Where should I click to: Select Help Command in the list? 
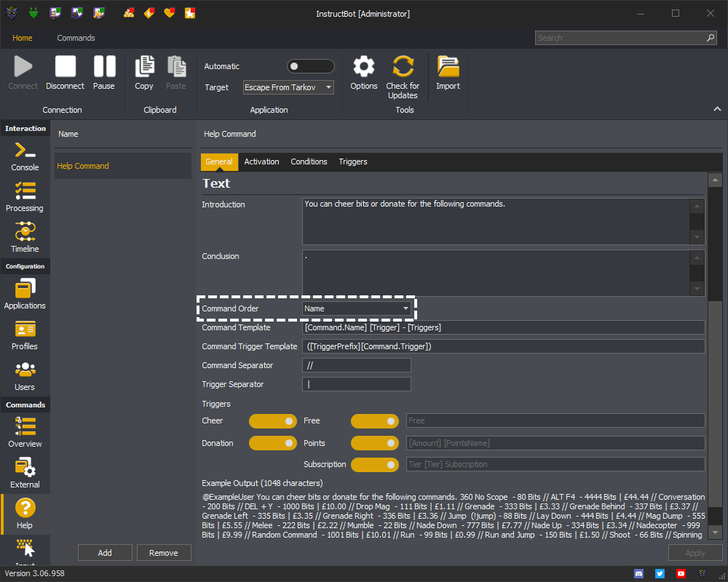[123, 166]
